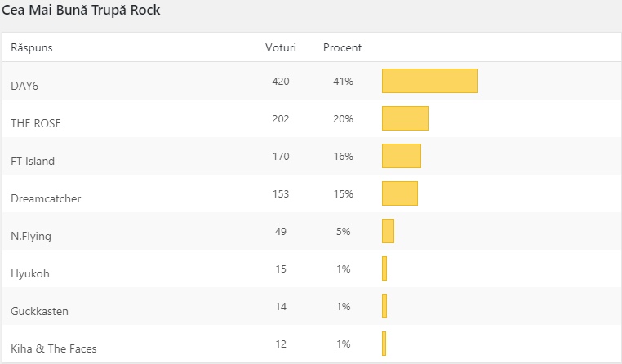Click DAY6's yellow percentage bar
The height and width of the screenshot is (364, 622).
point(429,81)
